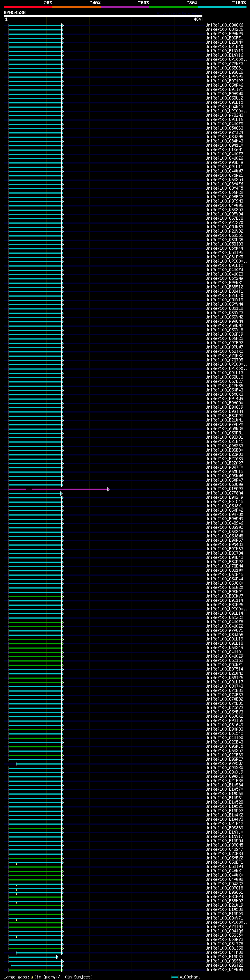The image size is (250, 980).
Task: Open hit UniRef100_Q2IB40
Action: coord(224,47)
